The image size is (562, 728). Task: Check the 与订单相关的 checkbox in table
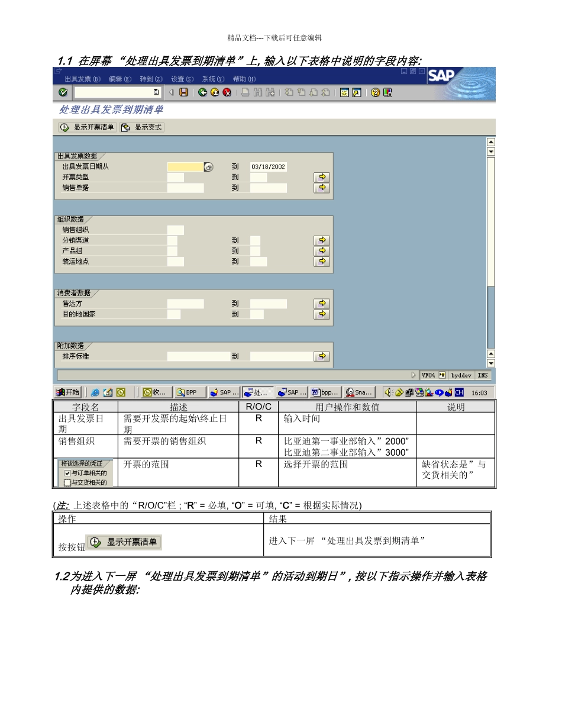click(67, 473)
